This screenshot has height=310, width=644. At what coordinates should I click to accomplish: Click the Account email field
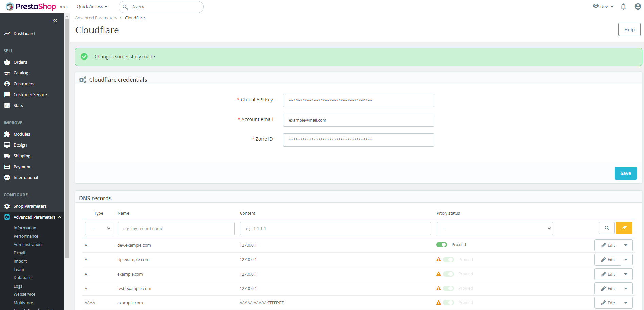(358, 120)
